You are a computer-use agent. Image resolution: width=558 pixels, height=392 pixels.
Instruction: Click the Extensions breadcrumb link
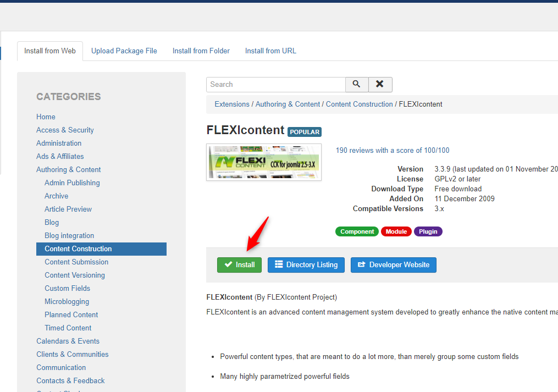(231, 104)
